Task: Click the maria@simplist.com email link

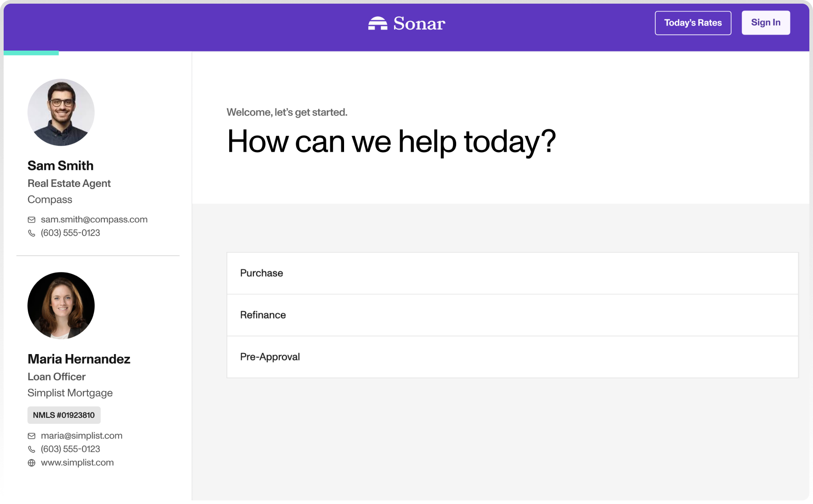Action: (x=82, y=436)
